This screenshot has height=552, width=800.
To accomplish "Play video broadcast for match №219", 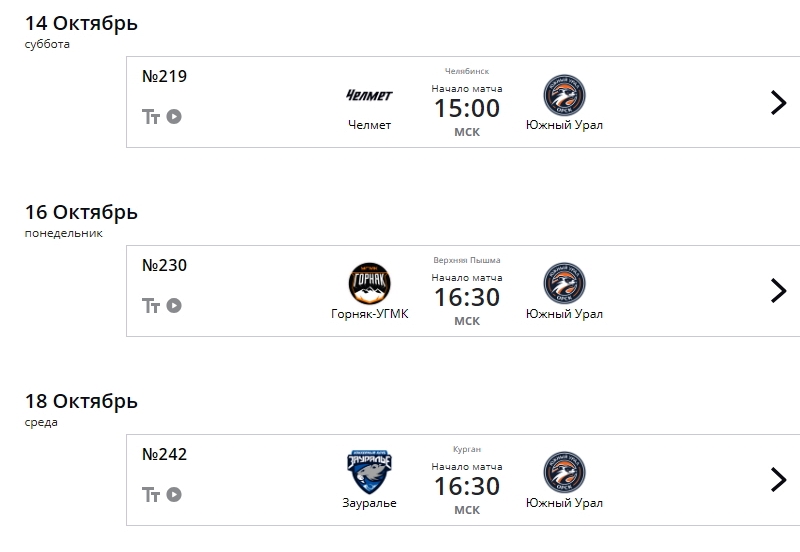I will coord(174,117).
